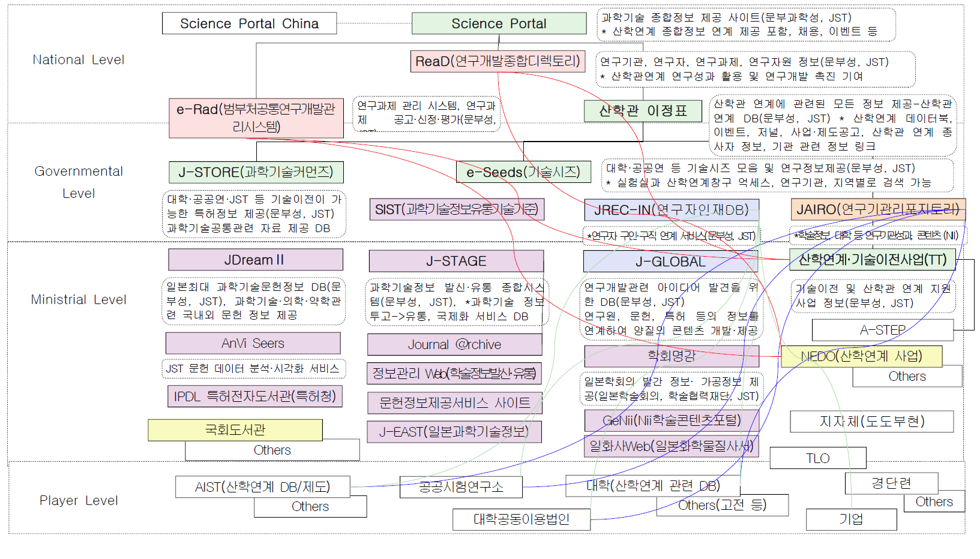Click the 기술이전 및 산학관 연계 지원 note
The width and height of the screenshot is (980, 559).
tap(873, 296)
